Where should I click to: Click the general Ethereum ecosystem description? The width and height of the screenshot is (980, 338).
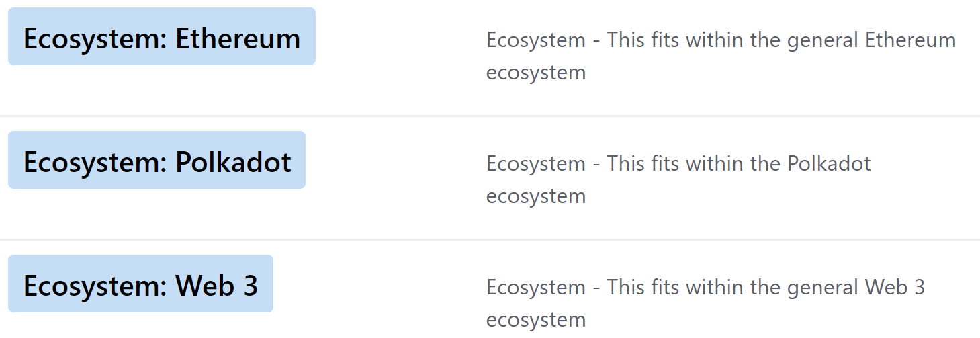(x=721, y=56)
